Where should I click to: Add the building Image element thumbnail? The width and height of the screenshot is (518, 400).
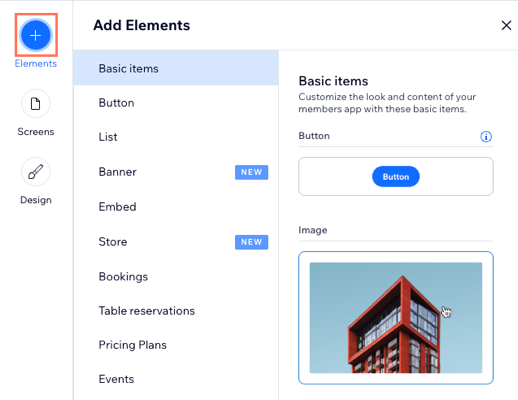point(396,318)
